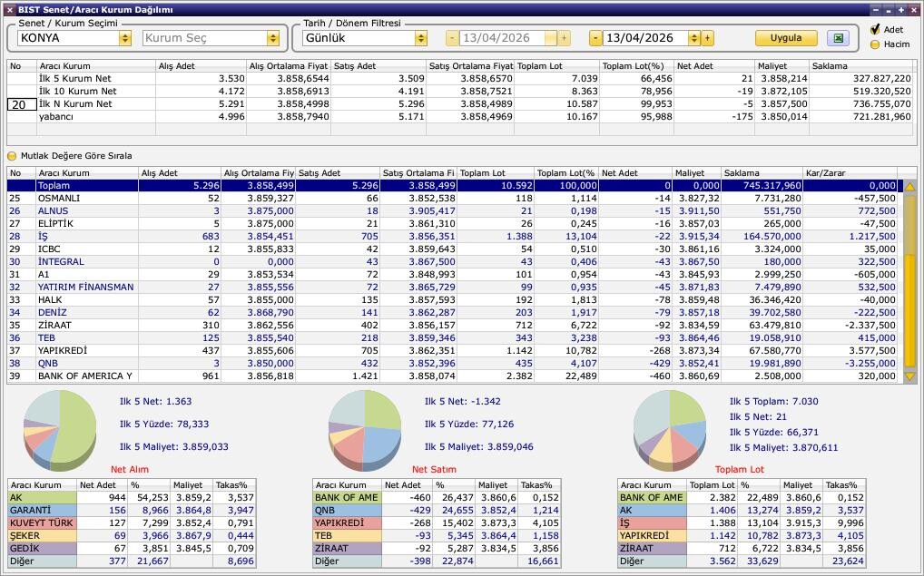
Task: Open the KONYA stock dropdown
Action: [124, 38]
